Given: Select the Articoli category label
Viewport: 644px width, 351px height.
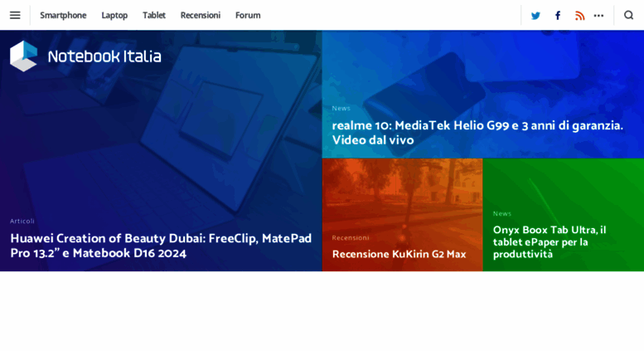Looking at the screenshot, I should click(22, 221).
